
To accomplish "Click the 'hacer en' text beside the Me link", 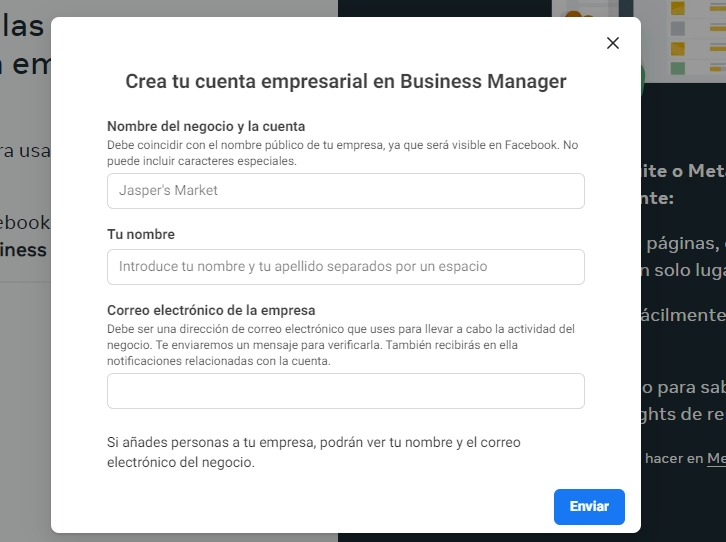I will pos(673,458).
